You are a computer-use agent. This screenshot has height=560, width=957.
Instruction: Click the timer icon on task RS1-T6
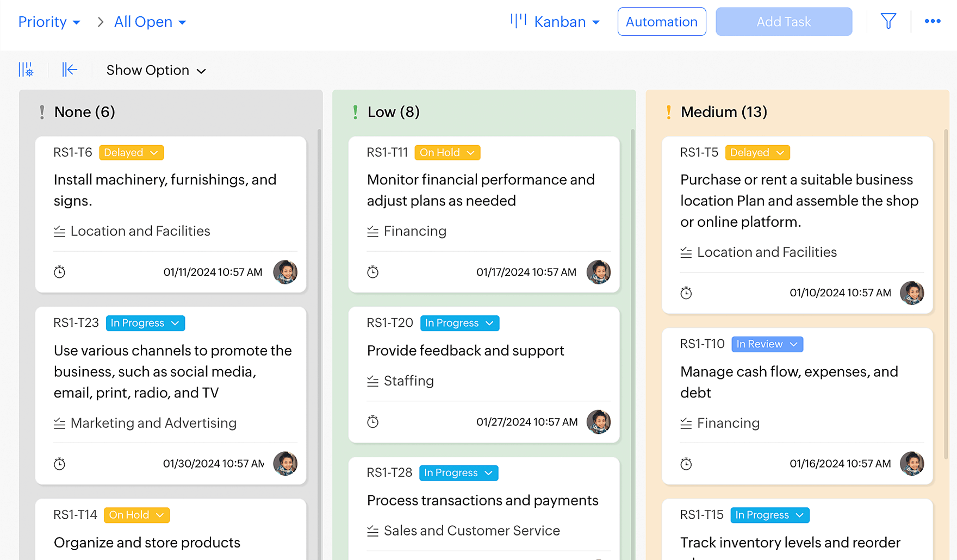60,272
